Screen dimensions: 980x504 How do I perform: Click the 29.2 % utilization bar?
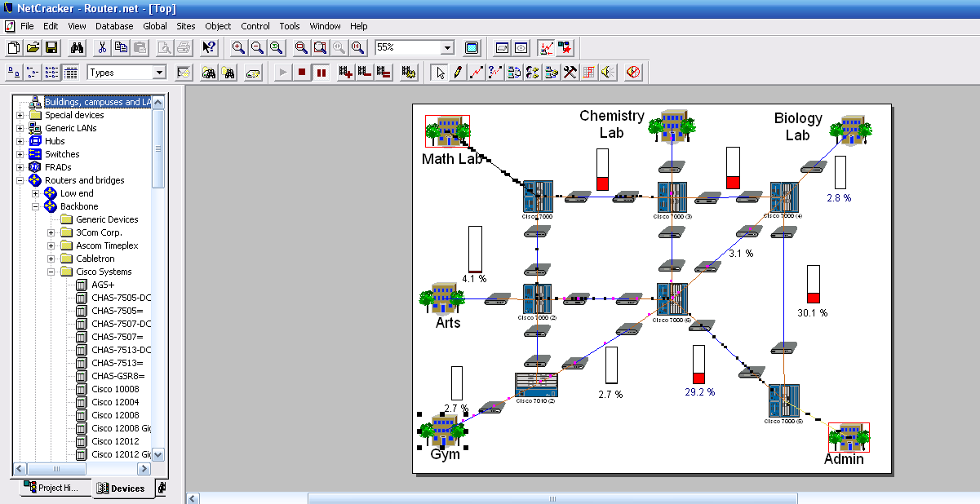point(698,364)
